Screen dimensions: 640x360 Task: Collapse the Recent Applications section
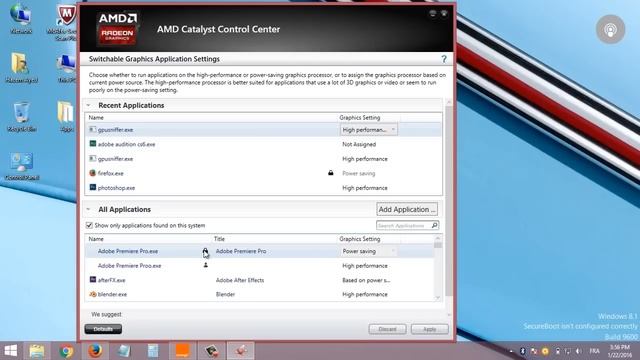click(x=88, y=105)
